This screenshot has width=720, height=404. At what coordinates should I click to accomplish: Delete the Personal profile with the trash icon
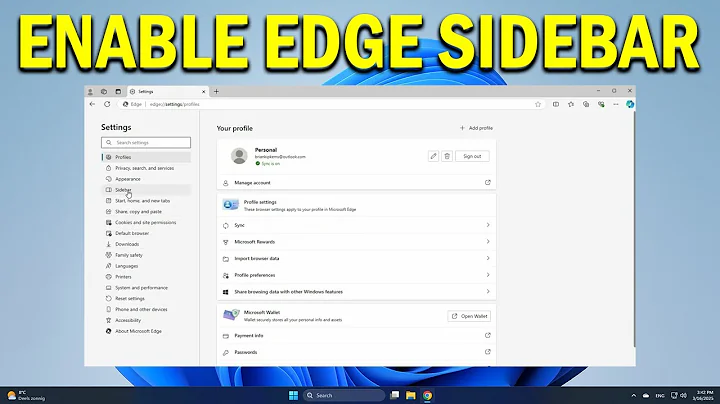(447, 156)
